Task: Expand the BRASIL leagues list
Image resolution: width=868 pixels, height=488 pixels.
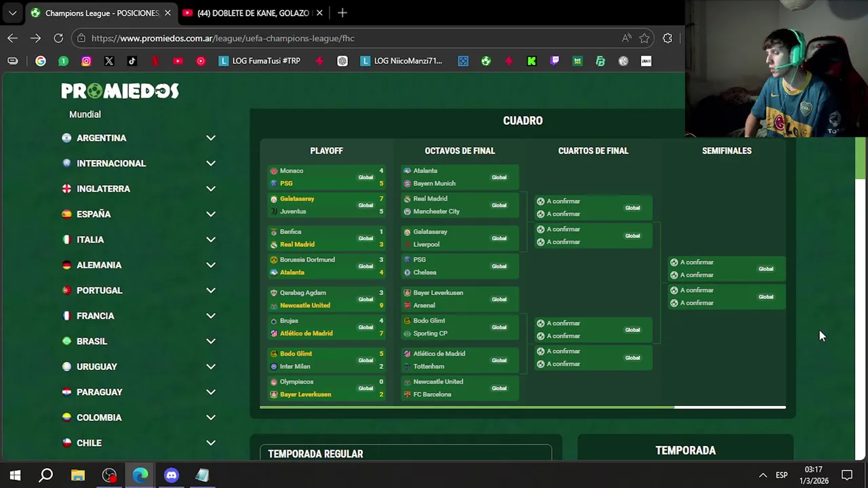Action: tap(211, 341)
